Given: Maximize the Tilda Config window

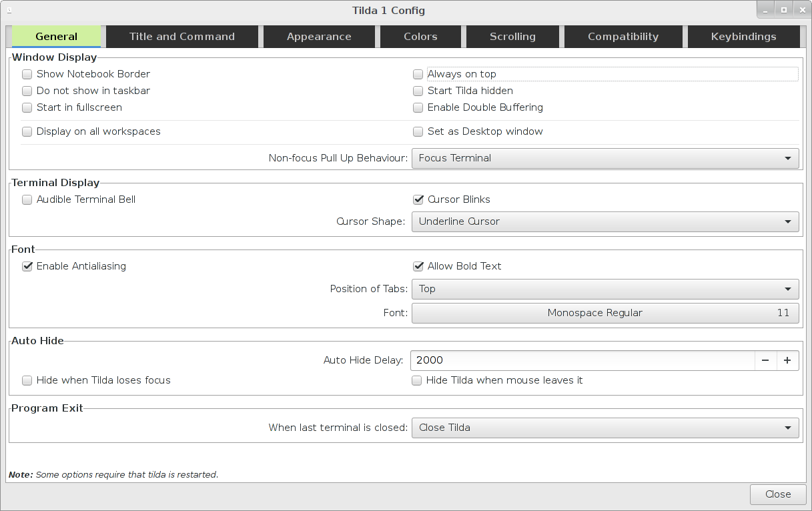Looking at the screenshot, I should (784, 10).
